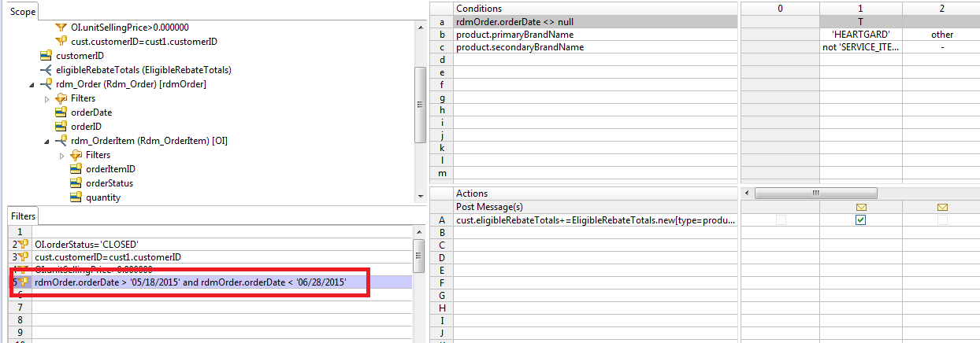Click filter icon on Filters row 2
The height and width of the screenshot is (343, 980).
pos(23,245)
